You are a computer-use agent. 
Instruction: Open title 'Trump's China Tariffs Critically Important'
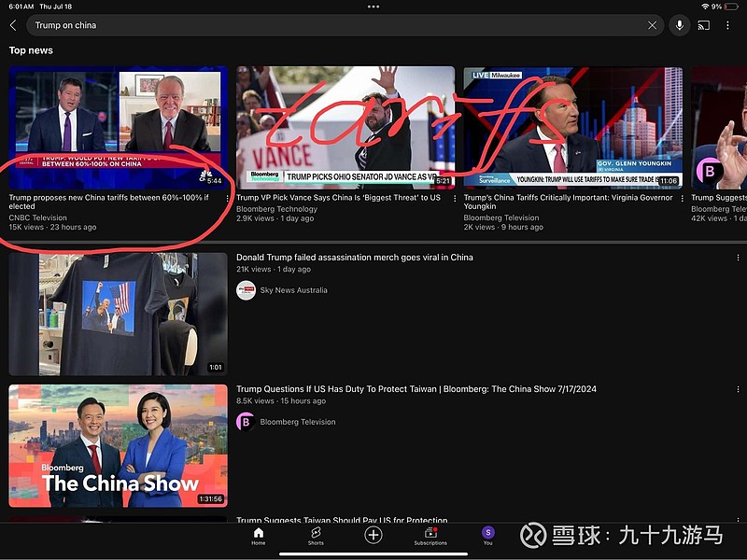(x=568, y=202)
